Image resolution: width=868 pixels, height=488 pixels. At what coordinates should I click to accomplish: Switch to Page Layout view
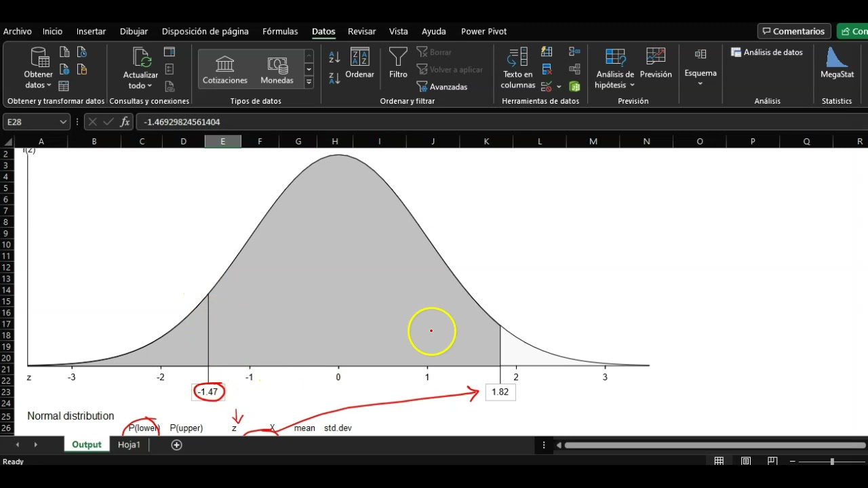746,461
